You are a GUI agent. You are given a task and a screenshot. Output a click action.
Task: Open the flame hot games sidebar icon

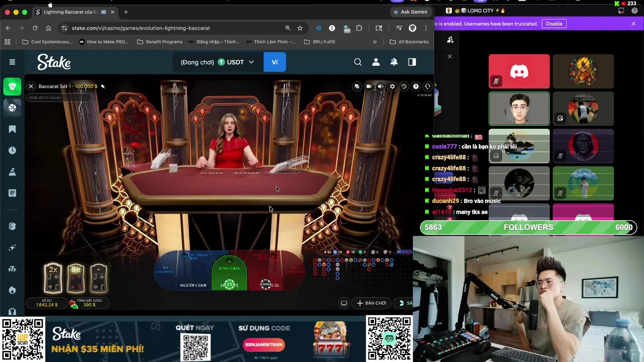coord(12,290)
